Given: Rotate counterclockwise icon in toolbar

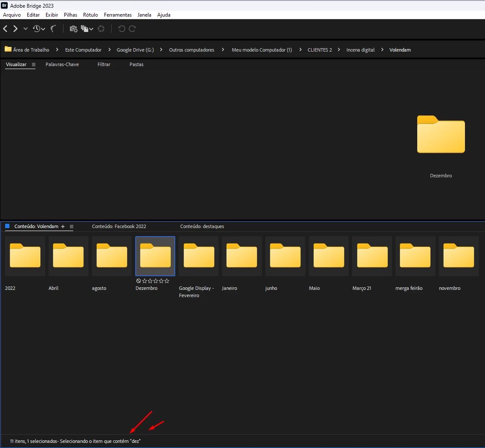Looking at the screenshot, I should (121, 29).
